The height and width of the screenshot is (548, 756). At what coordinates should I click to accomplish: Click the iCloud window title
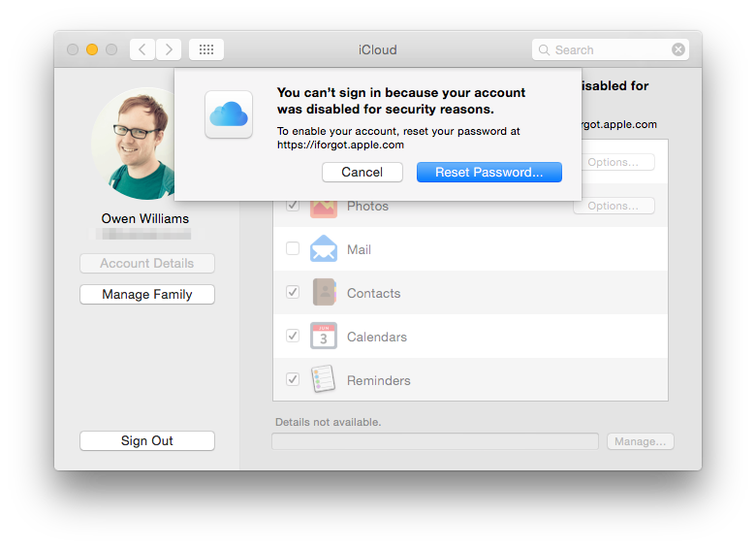(378, 49)
